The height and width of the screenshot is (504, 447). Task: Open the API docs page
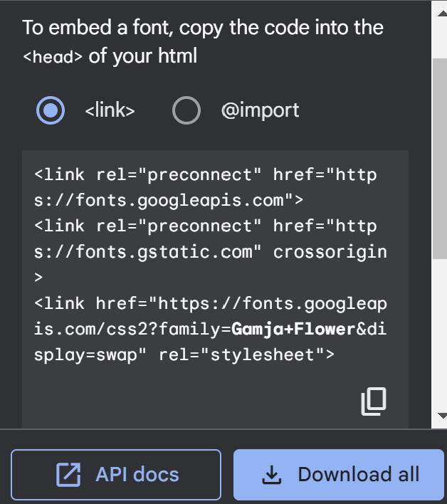pos(116,475)
